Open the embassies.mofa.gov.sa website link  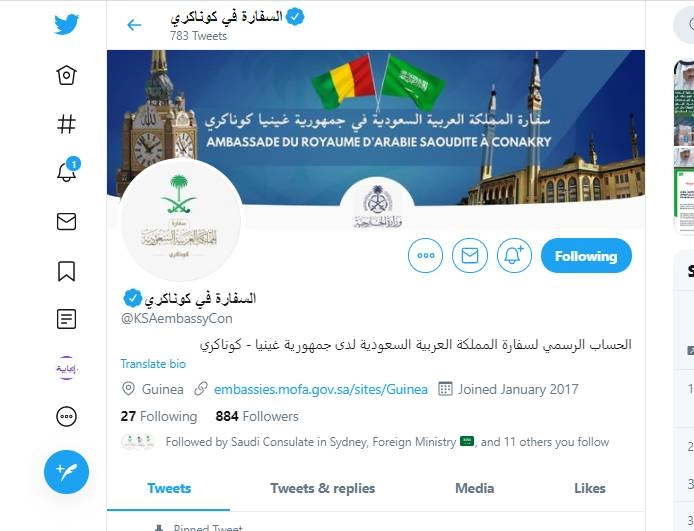pyautogui.click(x=321, y=389)
